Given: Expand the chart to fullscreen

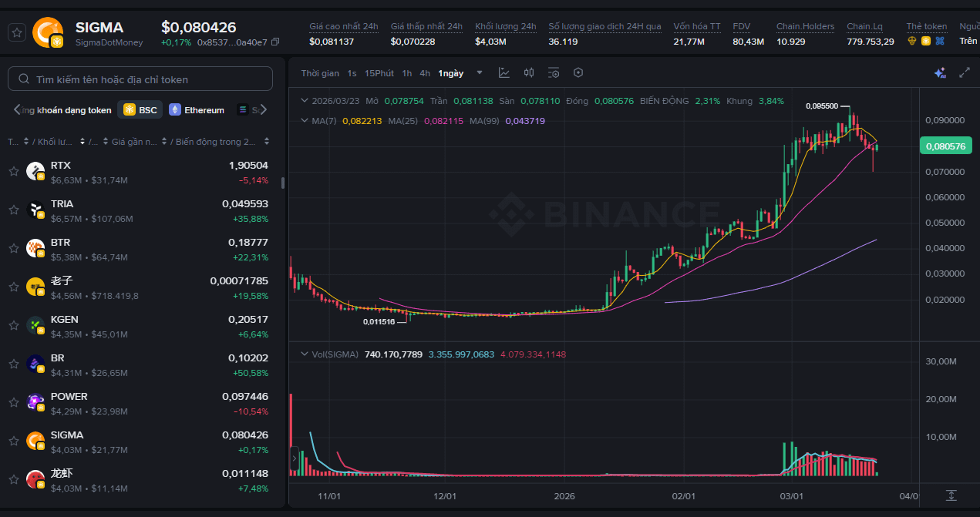Looking at the screenshot, I should point(965,72).
